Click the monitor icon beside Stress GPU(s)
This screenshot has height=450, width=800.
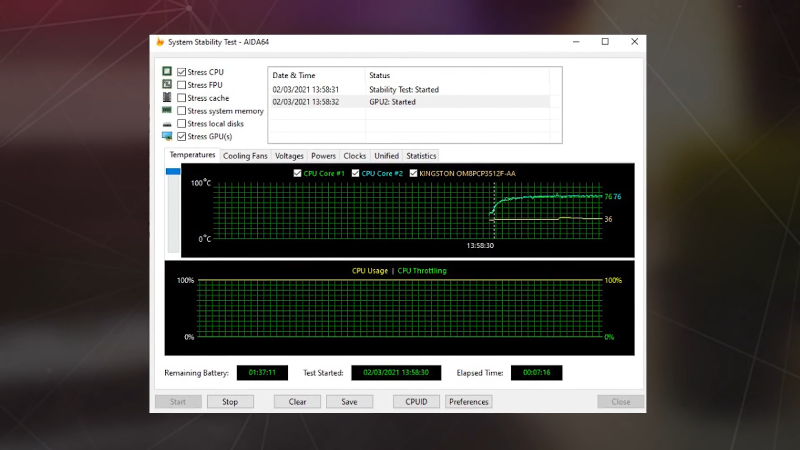pos(167,136)
